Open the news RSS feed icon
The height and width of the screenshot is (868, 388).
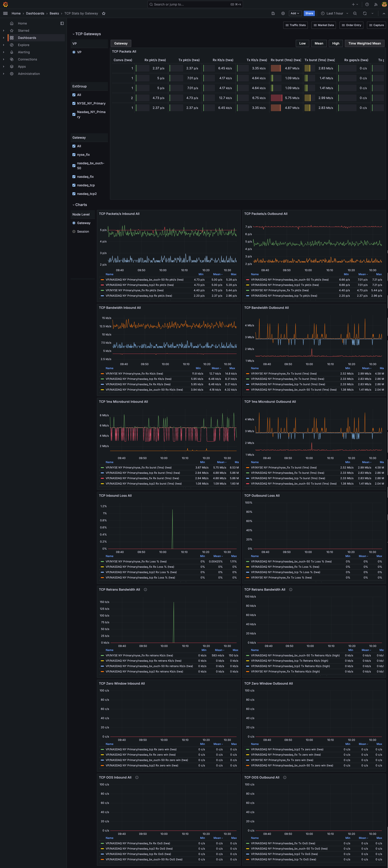[376, 4]
